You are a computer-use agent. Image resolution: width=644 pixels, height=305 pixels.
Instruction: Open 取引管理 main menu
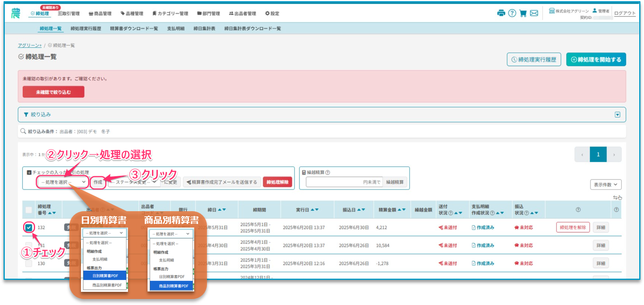point(69,14)
